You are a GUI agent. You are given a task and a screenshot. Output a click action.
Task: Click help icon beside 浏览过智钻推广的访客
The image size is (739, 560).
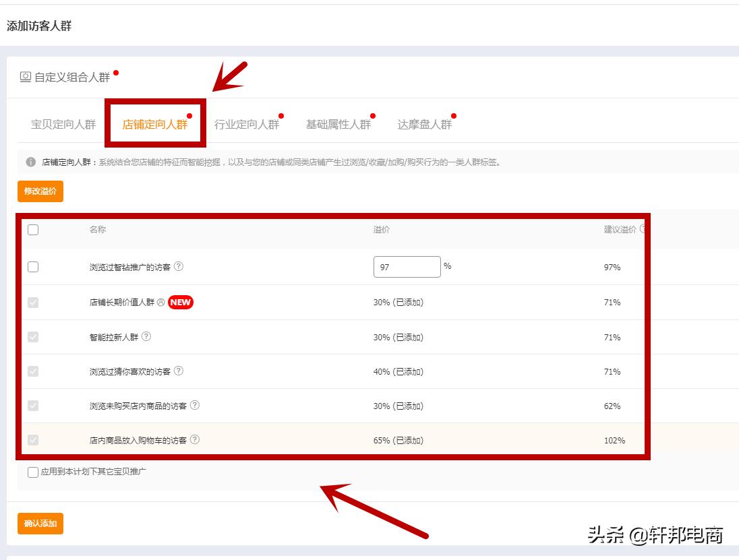pos(179,267)
